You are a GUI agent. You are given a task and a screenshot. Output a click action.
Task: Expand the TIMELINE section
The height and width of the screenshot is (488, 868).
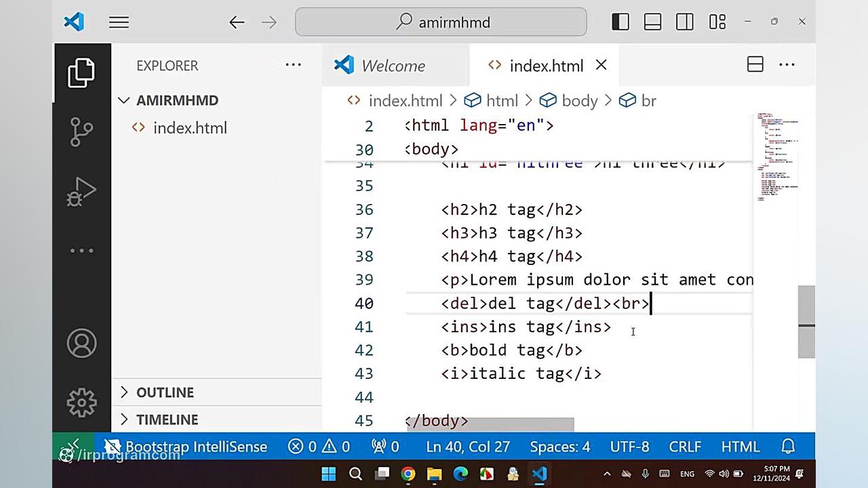pyautogui.click(x=216, y=420)
